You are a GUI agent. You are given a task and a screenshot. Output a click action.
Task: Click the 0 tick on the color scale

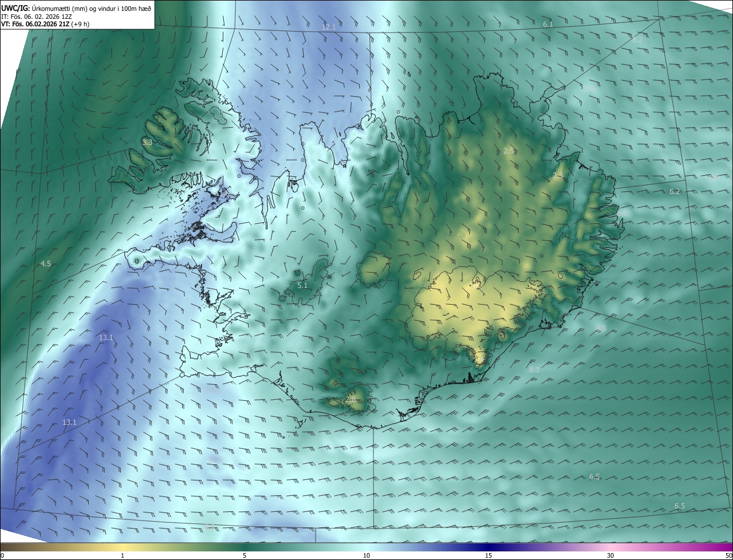2,556
